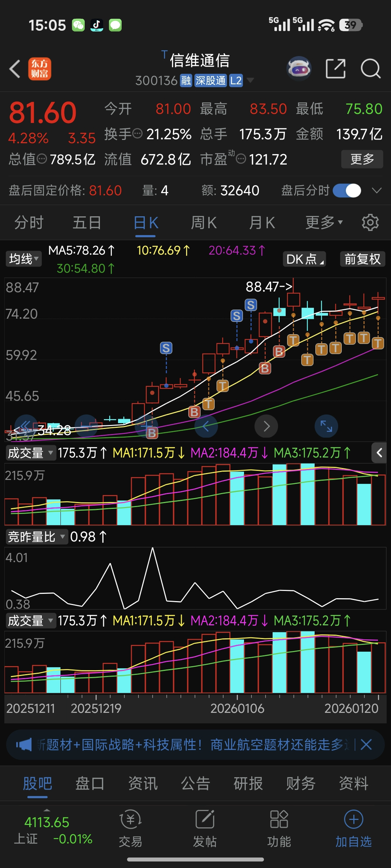Tap the announcement megaphone icon
The width and height of the screenshot is (391, 868).
pyautogui.click(x=24, y=745)
